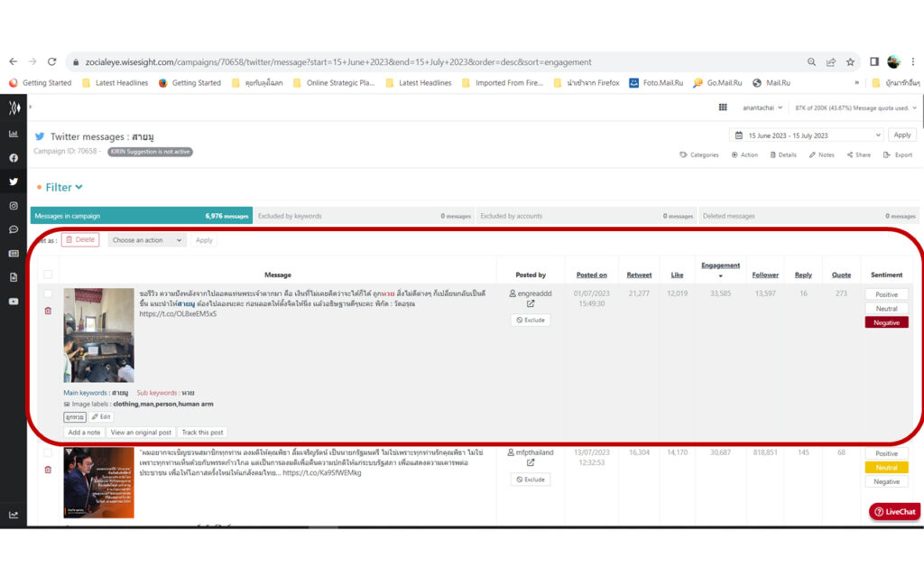Click Add a note on the first message
The width and height of the screenshot is (924, 578).
coord(84,433)
